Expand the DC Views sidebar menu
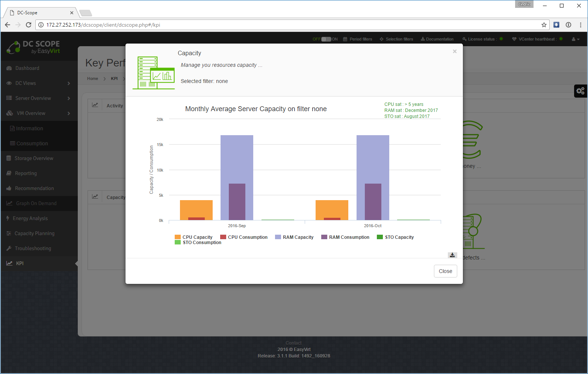Viewport: 588px width, 374px height. [38, 83]
